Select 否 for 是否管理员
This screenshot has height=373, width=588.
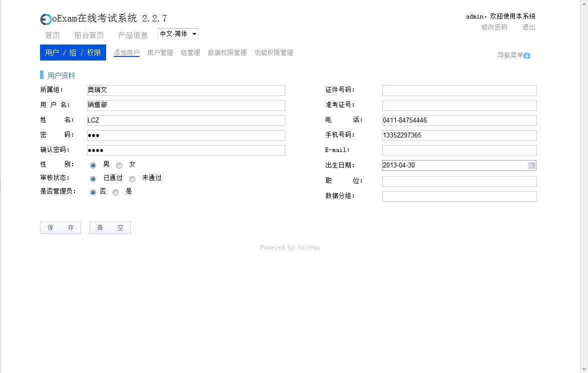pyautogui.click(x=93, y=192)
